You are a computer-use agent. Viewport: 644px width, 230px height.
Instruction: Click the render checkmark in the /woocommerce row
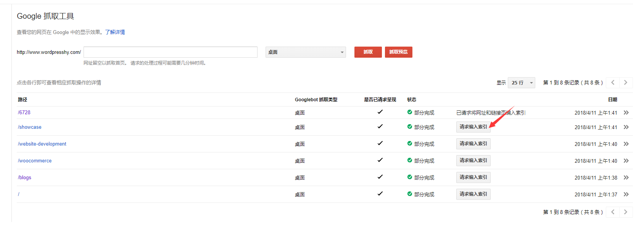tap(380, 160)
